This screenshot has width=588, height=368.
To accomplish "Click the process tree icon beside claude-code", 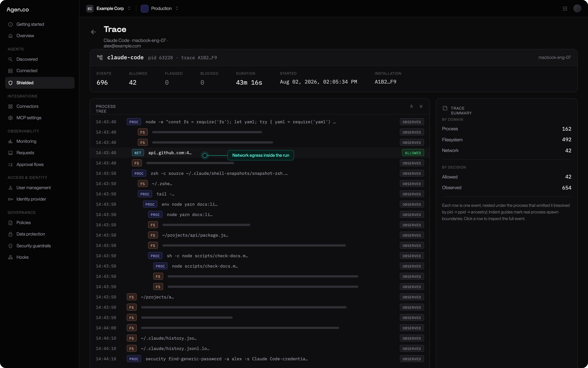I will pyautogui.click(x=100, y=57).
